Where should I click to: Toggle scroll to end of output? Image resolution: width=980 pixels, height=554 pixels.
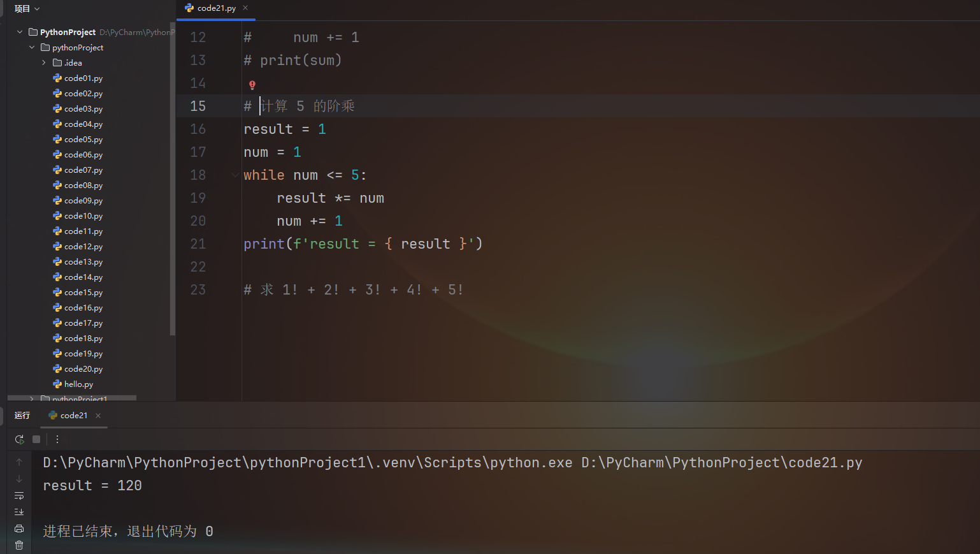click(x=19, y=512)
